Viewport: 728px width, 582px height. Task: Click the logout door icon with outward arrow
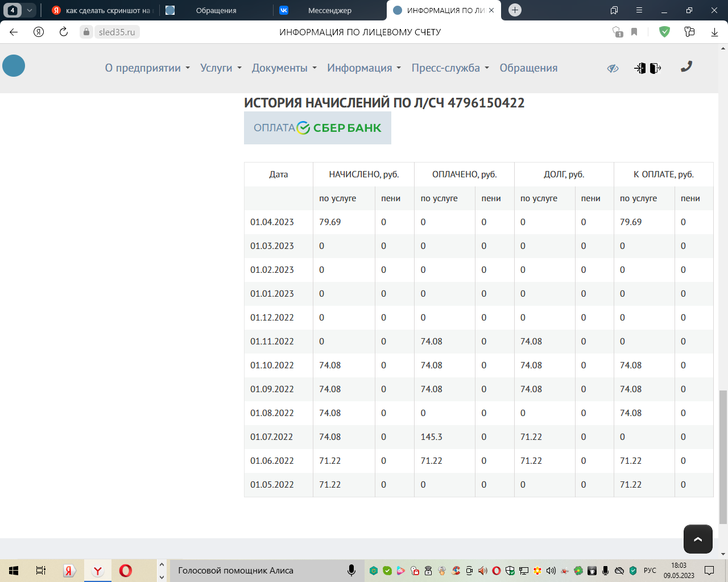point(655,68)
